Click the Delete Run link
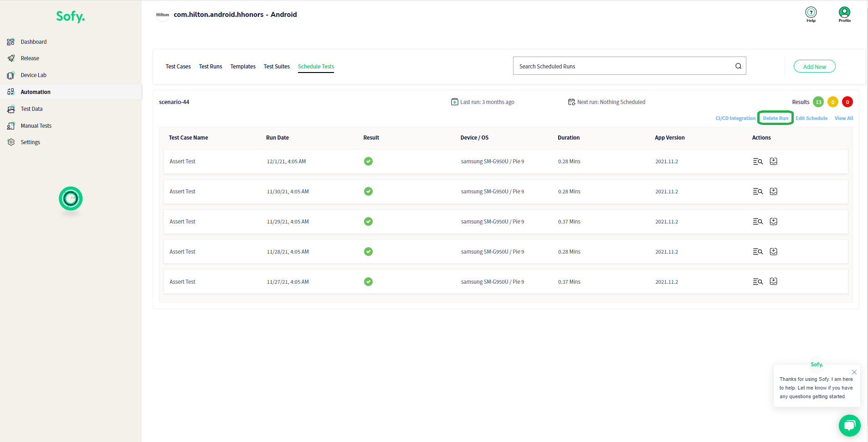 [776, 118]
